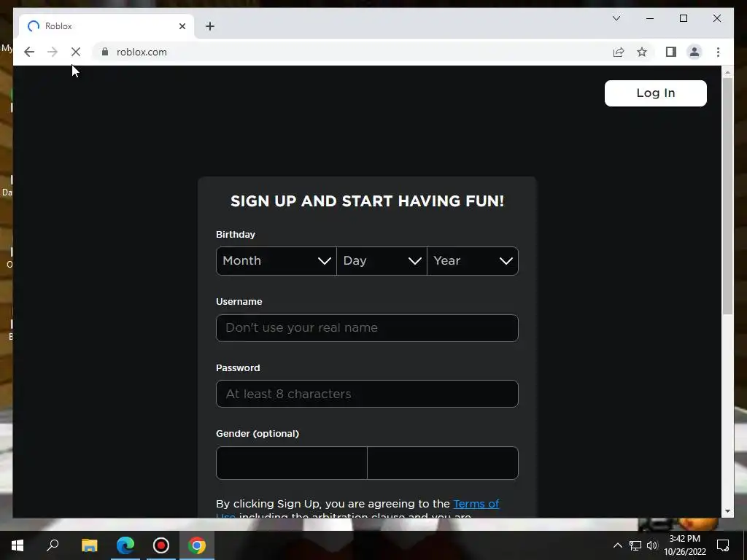747x560 pixels.
Task: Open File Explorer from taskbar
Action: click(x=89, y=545)
